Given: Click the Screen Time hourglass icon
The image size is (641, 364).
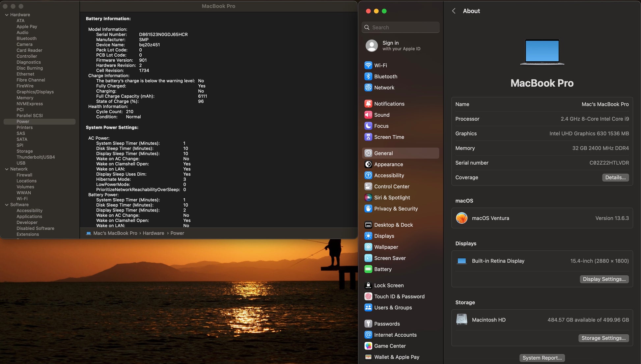Looking at the screenshot, I should [x=368, y=137].
